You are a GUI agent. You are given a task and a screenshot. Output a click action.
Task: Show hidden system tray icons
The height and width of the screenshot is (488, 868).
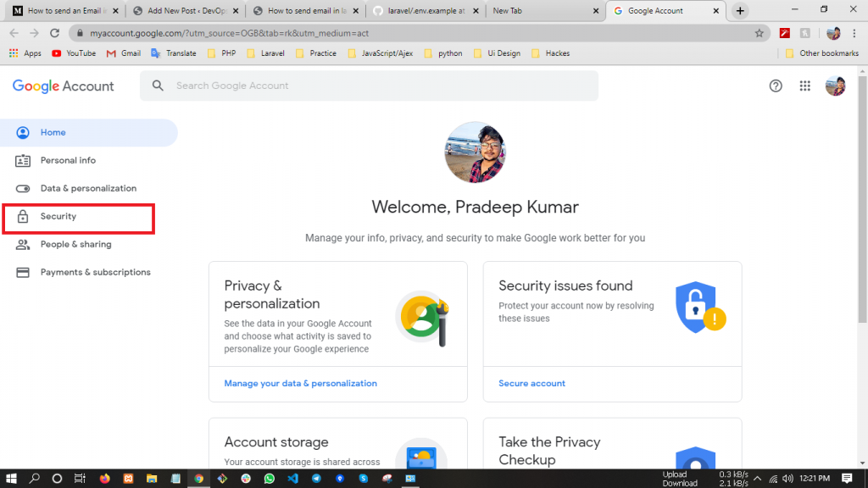757,479
